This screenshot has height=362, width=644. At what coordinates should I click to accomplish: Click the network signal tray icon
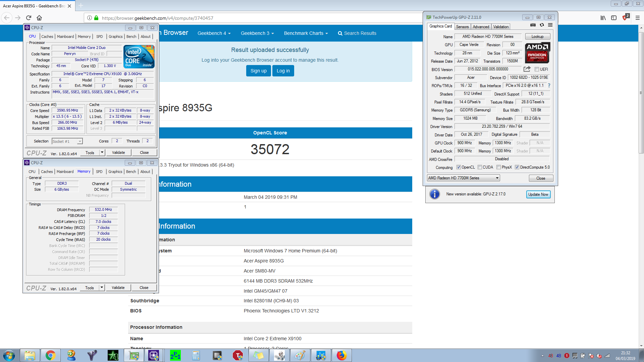607,356
